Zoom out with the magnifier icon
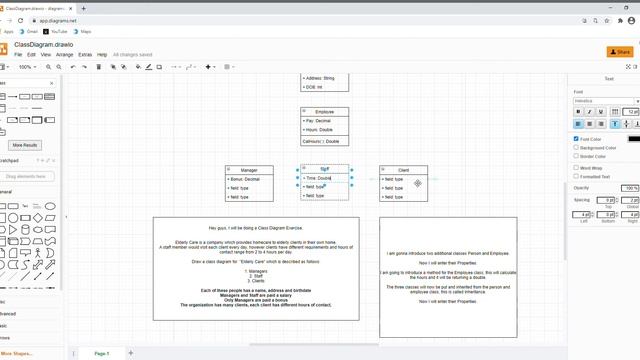640x360 pixels. [59, 67]
